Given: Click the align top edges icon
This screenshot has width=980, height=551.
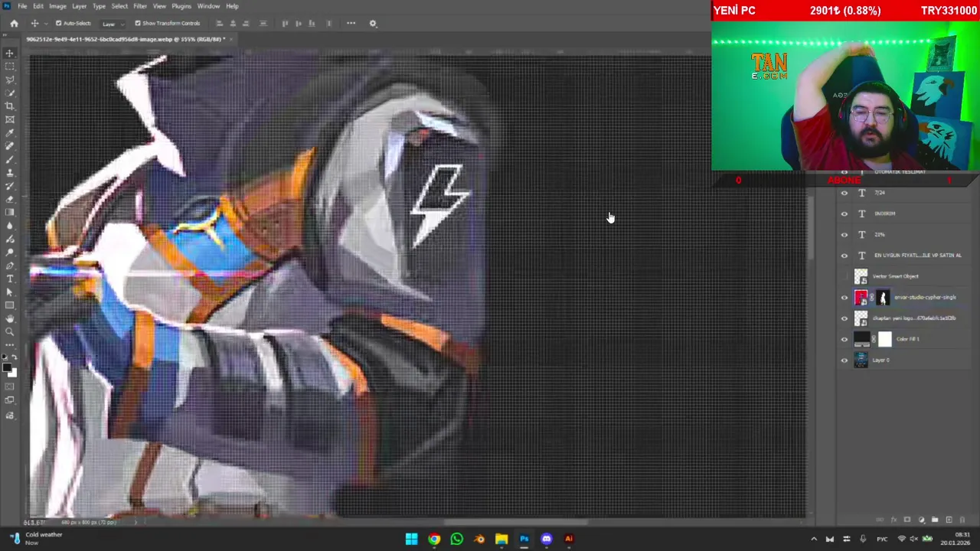Looking at the screenshot, I should pyautogui.click(x=285, y=23).
